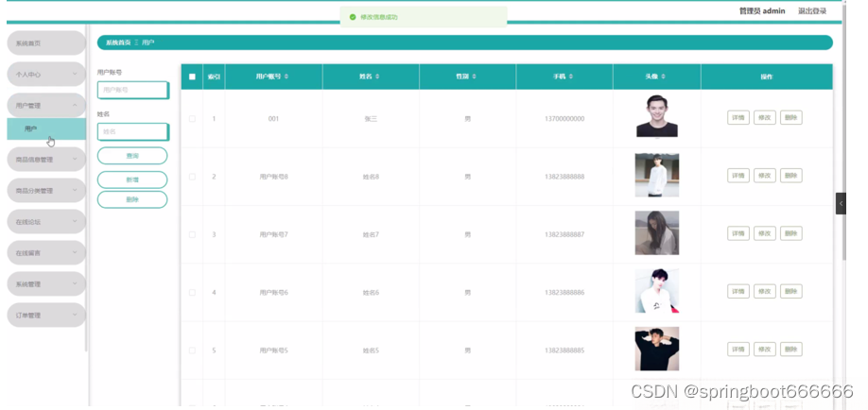Click the 查询 search button
The height and width of the screenshot is (410, 868).
132,156
